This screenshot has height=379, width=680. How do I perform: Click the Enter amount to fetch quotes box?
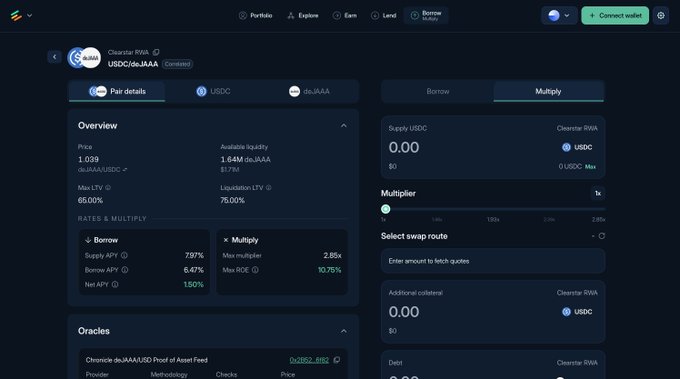pos(493,261)
